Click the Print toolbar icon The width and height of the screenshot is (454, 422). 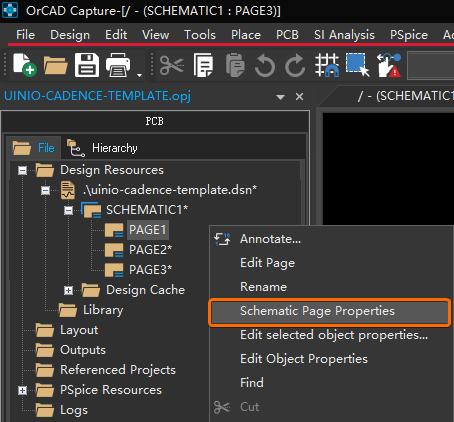tap(118, 65)
